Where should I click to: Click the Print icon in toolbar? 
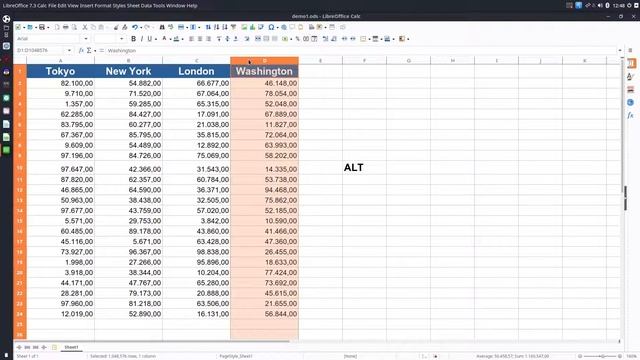66,27
